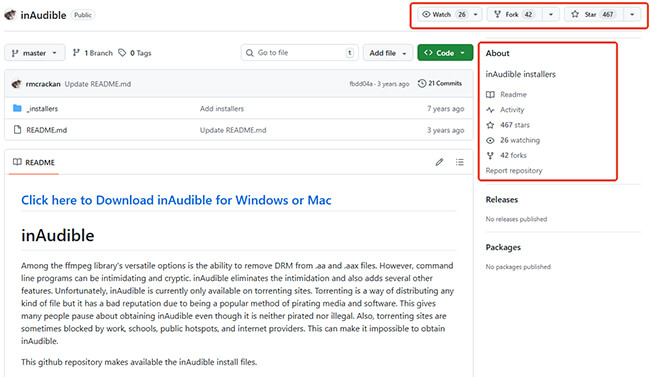The height and width of the screenshot is (377, 650).
Task: View the 0 Tags link
Action: point(135,53)
